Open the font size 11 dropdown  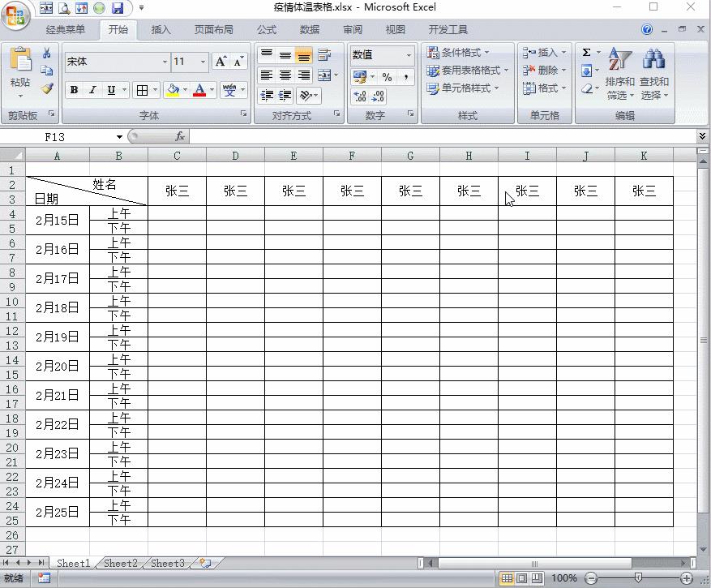tap(203, 62)
